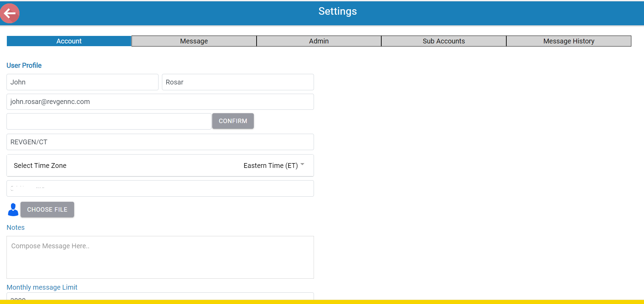Click the first name field containing John
644x304 pixels.
click(82, 82)
